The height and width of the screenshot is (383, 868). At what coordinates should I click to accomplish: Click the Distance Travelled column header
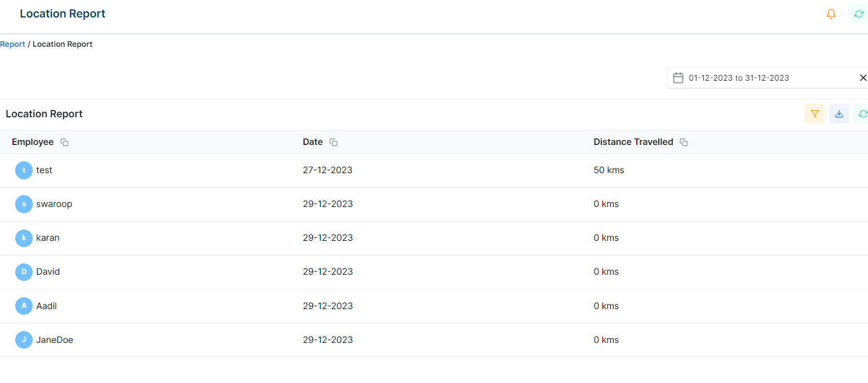633,142
